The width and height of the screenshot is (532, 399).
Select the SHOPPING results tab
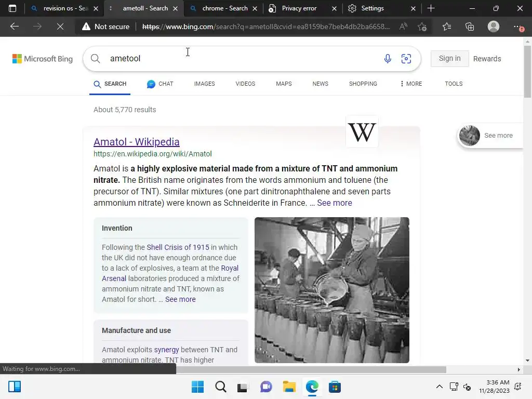point(363,84)
